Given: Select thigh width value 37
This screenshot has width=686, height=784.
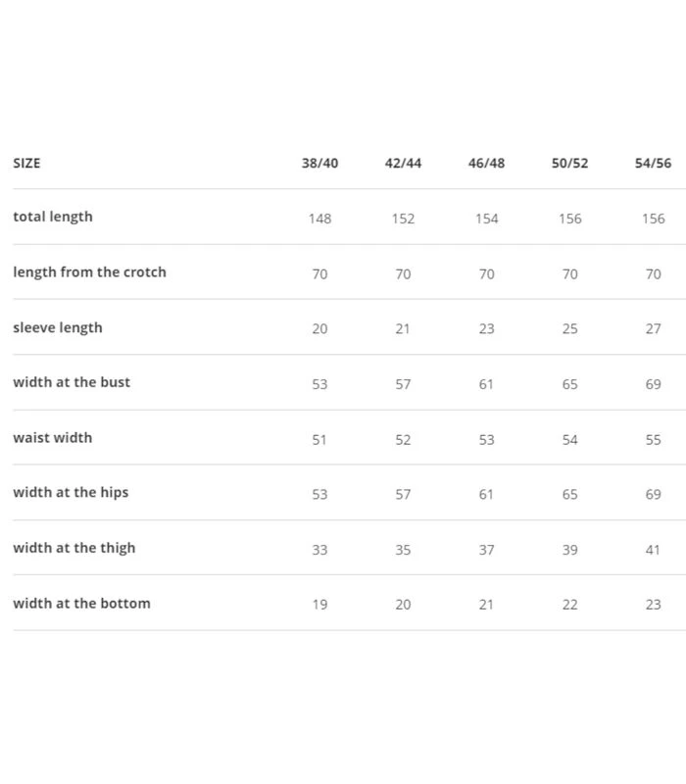Looking at the screenshot, I should click(486, 550).
